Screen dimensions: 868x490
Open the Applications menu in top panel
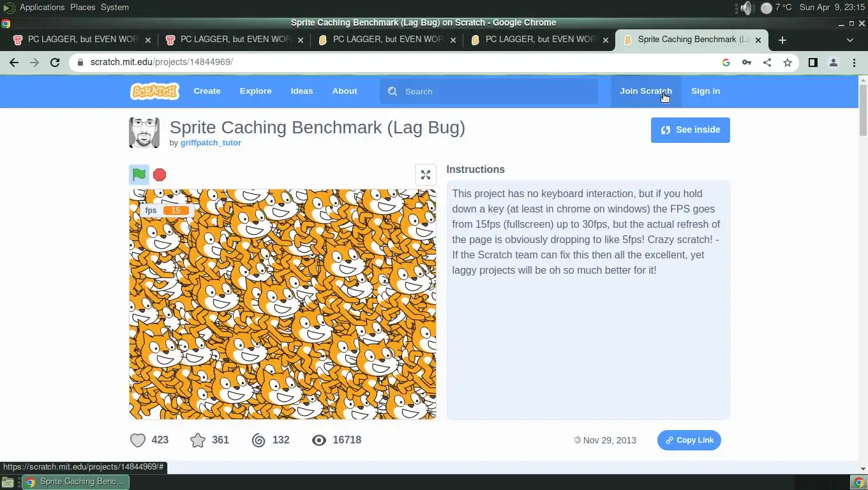42,8
